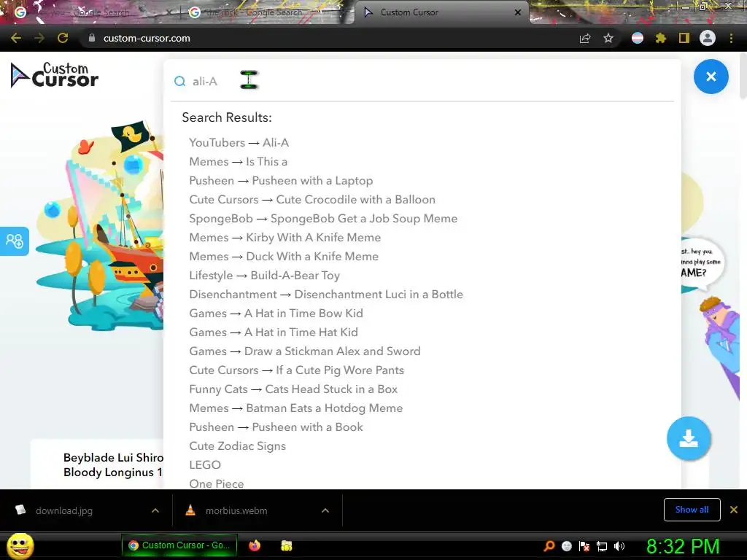The image size is (747, 560).
Task: Reload the page
Action: (63, 38)
